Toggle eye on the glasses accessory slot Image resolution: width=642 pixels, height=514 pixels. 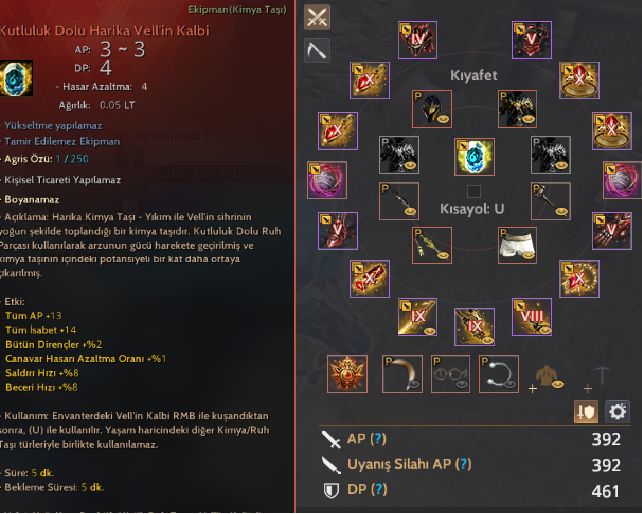(462, 384)
